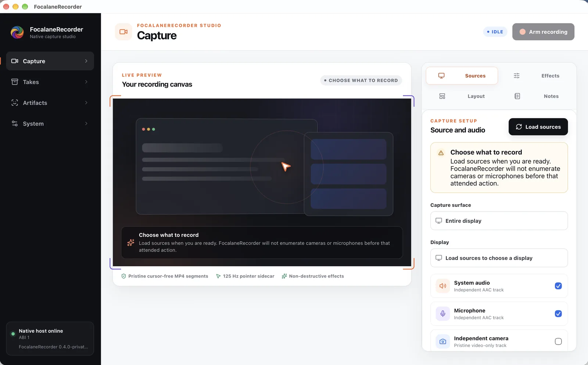Click the FocalaneRecorder window title text
588x365 pixels.
coord(58,7)
